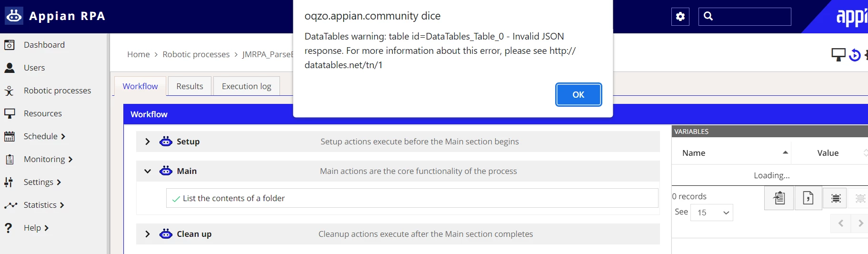Switch to the Execution log tab

[246, 86]
